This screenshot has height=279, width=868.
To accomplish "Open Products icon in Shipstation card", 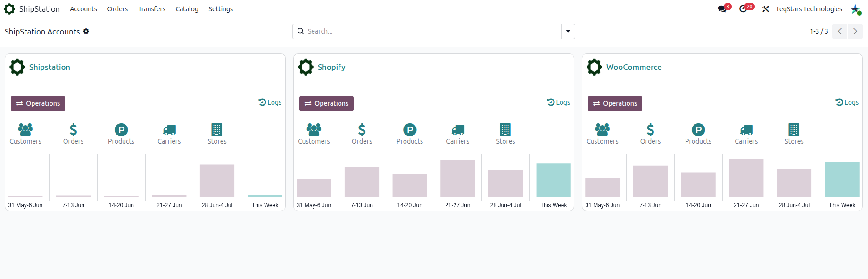I will (121, 129).
